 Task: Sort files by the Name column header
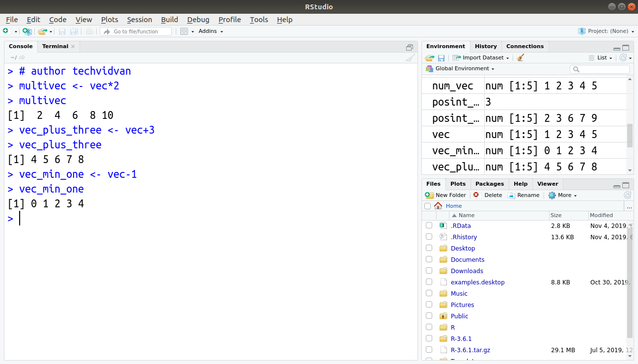pyautogui.click(x=499, y=215)
